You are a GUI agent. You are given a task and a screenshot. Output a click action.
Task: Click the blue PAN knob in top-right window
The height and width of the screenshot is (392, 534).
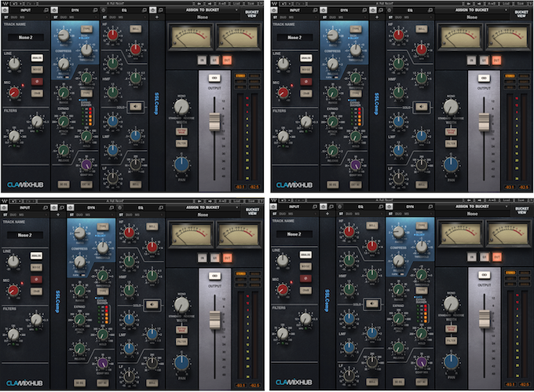[451, 164]
